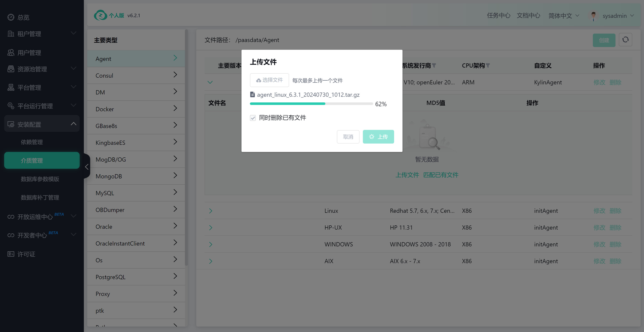This screenshot has width=644, height=332.
Task: Open 数据库参数模版 in the sidebar
Action: pyautogui.click(x=40, y=179)
